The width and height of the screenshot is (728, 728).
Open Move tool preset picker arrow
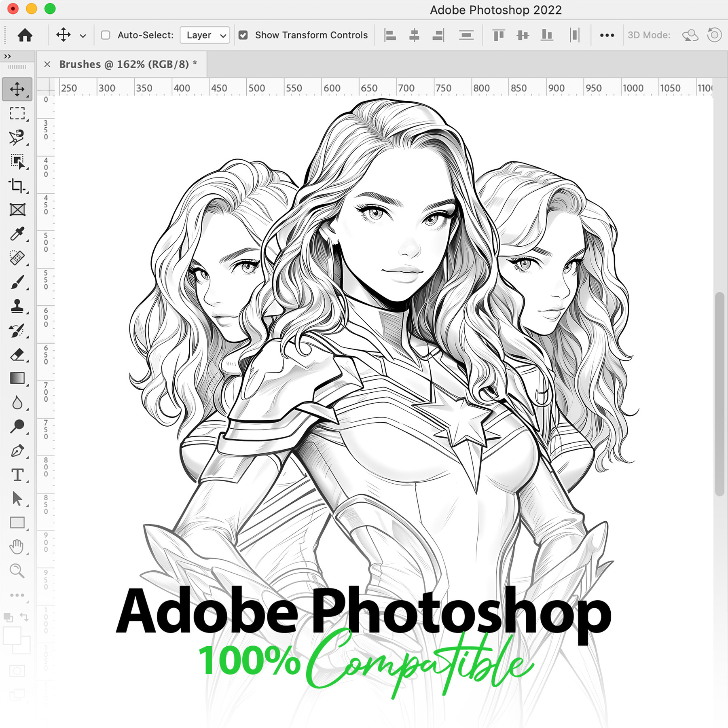point(83,36)
